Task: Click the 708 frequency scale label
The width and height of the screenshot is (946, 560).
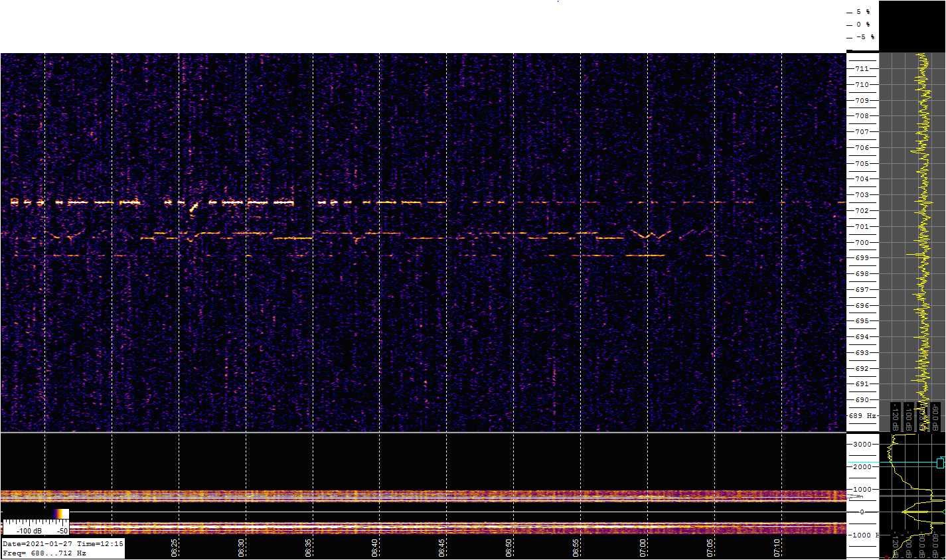Action: (862, 116)
